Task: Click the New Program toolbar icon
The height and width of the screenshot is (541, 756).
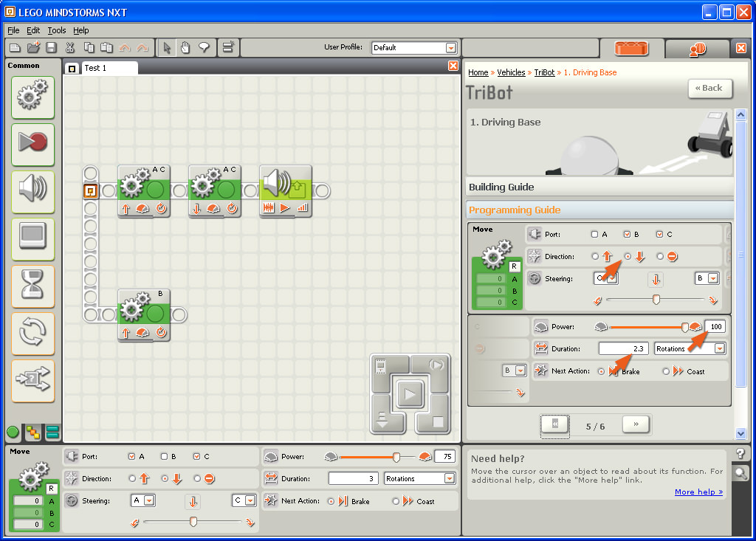Action: 15,47
